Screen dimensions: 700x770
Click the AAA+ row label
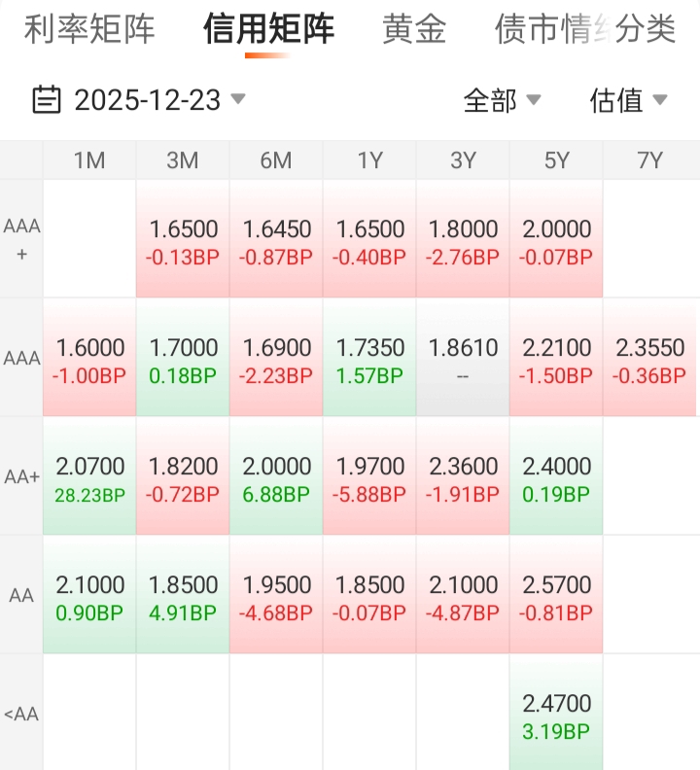click(x=21, y=239)
